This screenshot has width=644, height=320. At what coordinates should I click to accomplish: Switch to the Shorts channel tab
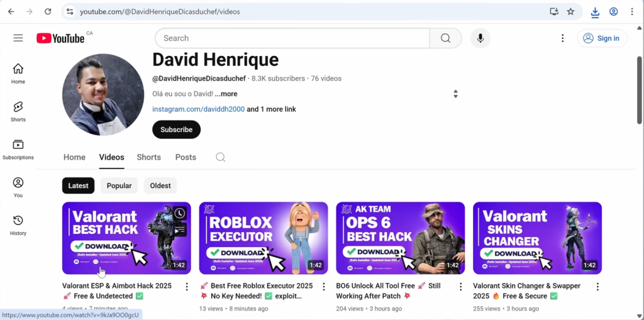pos(148,157)
